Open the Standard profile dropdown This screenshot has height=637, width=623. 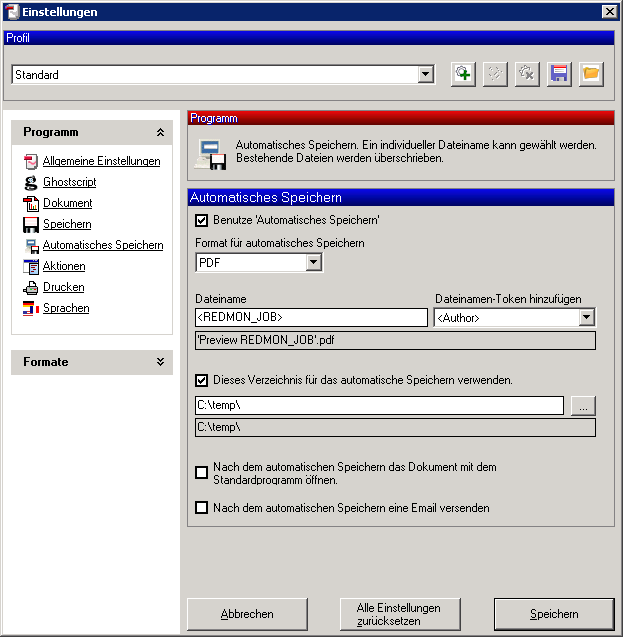pos(426,74)
